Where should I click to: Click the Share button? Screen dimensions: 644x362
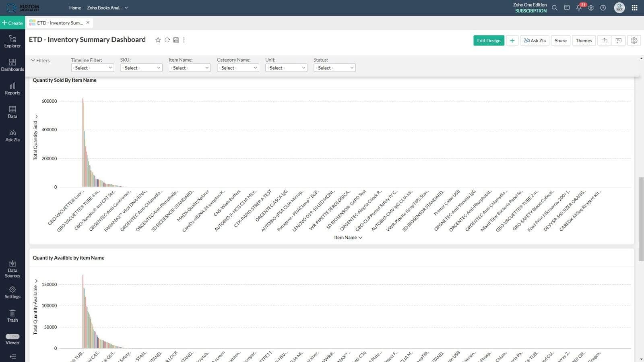[560, 41]
